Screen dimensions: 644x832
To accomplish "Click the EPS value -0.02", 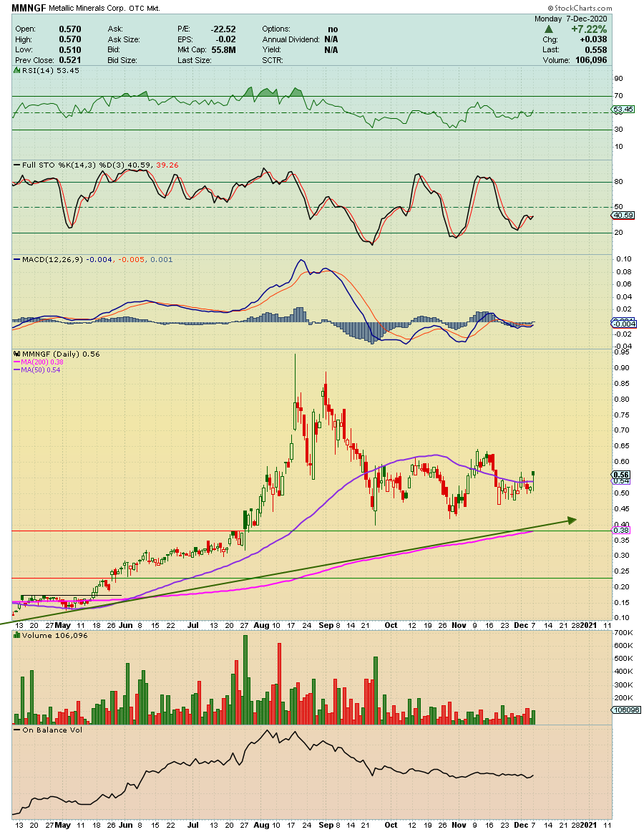I will 226,39.
